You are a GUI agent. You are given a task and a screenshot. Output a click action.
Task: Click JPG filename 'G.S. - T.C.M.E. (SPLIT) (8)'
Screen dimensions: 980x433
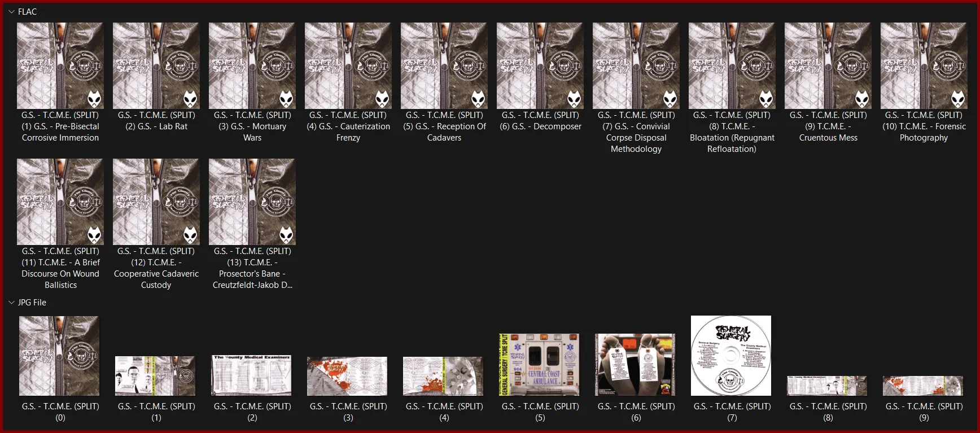(828, 412)
